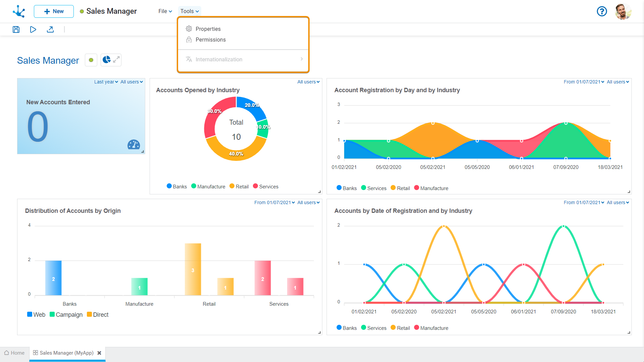Click the New button
Viewport: 644px width, 362px height.
coord(54,11)
